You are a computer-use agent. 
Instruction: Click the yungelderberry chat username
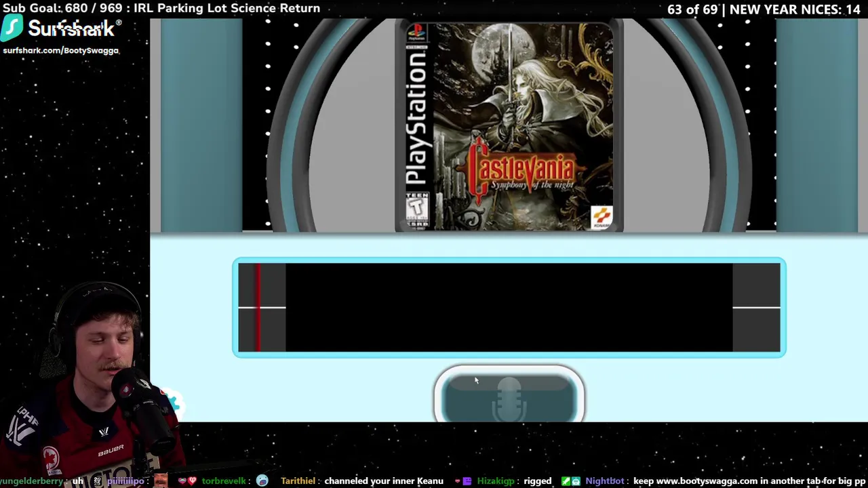32,481
